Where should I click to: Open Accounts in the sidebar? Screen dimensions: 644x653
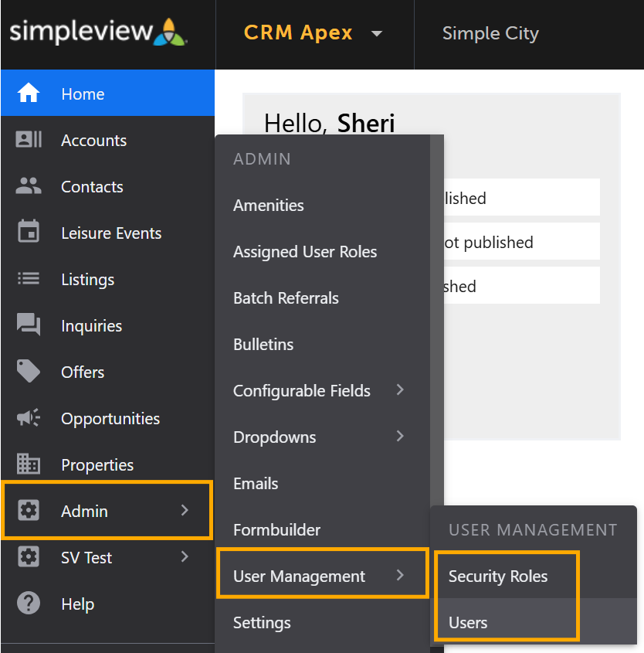pos(107,140)
